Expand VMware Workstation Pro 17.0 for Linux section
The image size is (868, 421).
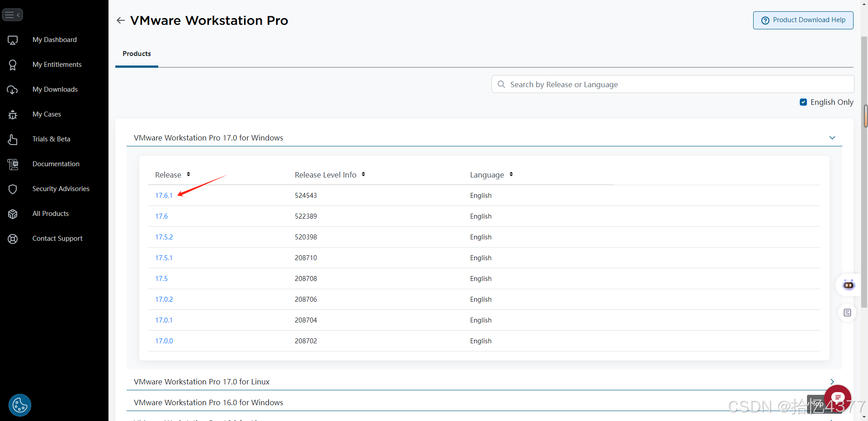pos(832,381)
